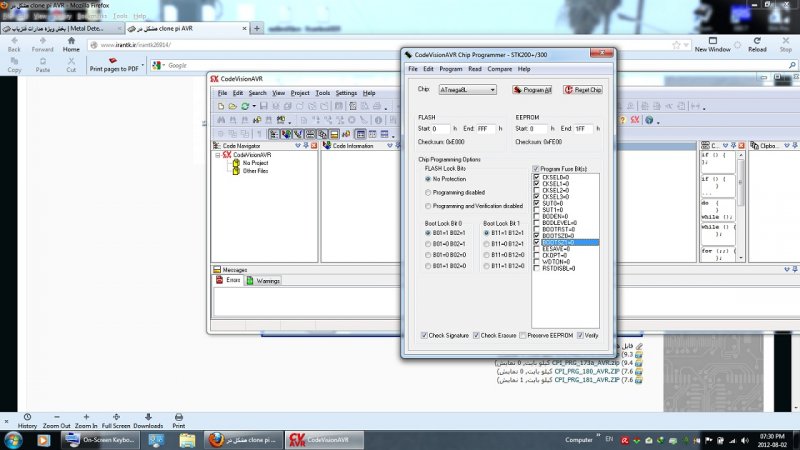Open the Project menu in CodeVisionAVR
Screen dimensions: 800x450
pos(300,93)
